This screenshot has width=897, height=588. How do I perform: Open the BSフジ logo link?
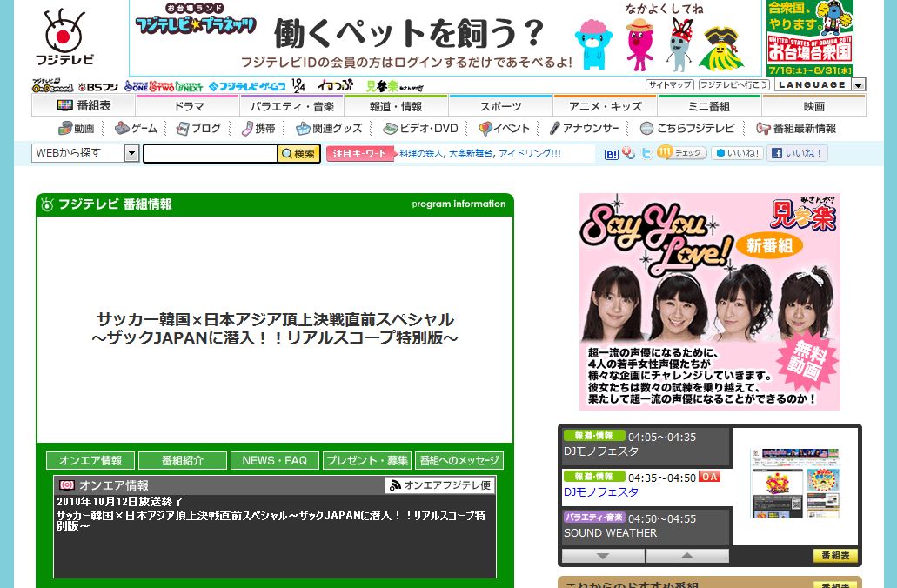[x=98, y=87]
